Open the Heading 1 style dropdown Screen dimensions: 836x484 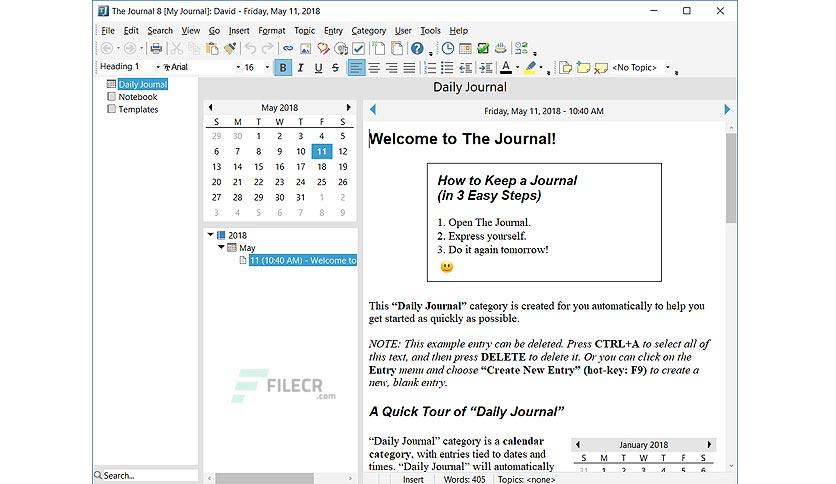tap(158, 67)
